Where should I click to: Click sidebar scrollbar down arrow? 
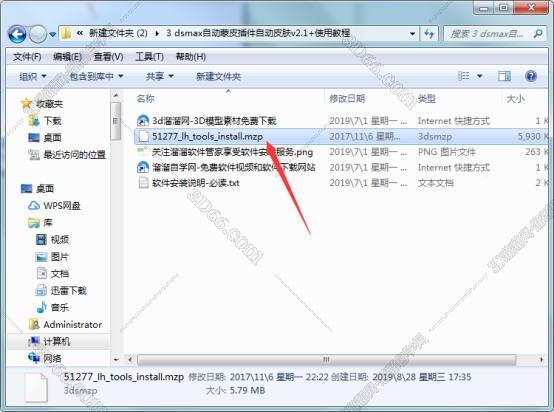click(116, 359)
